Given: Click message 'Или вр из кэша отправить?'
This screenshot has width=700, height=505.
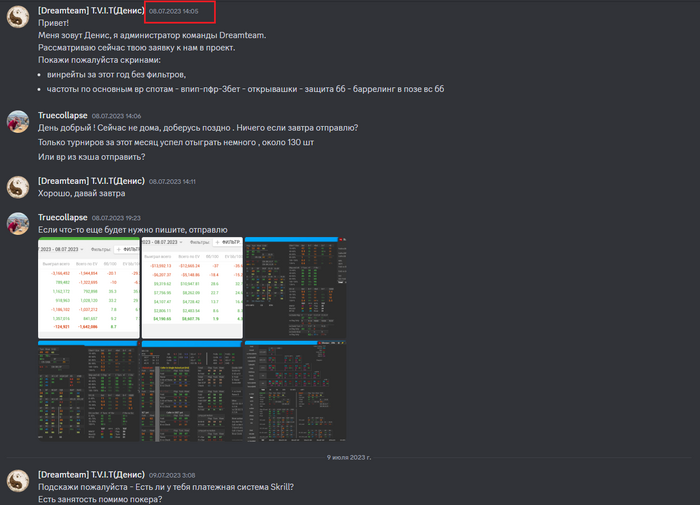Looking at the screenshot, I should click(x=92, y=157).
